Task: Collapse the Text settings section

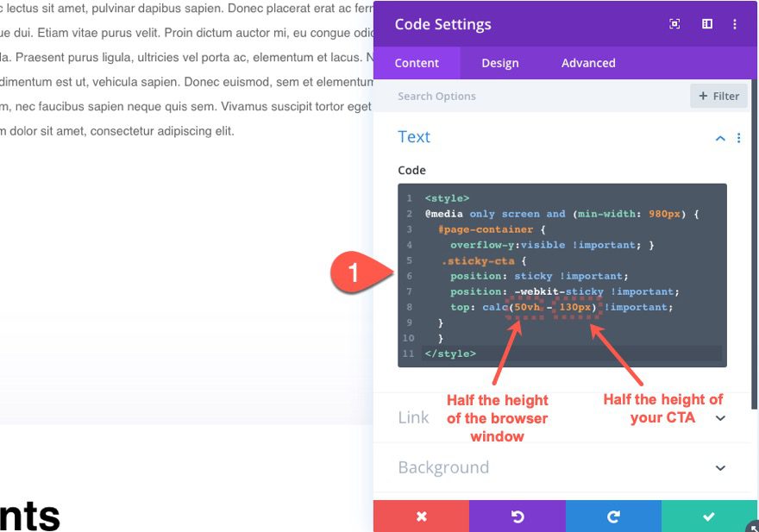Action: click(720, 138)
